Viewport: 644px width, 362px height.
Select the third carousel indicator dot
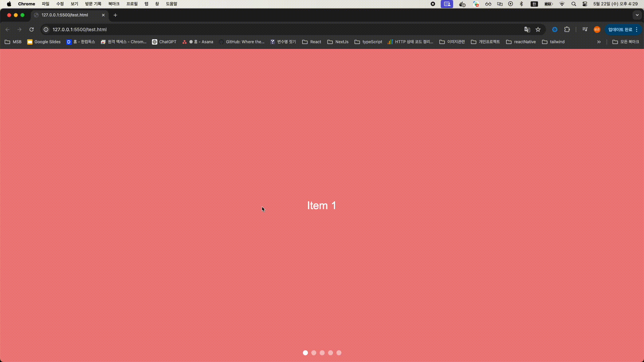322,353
